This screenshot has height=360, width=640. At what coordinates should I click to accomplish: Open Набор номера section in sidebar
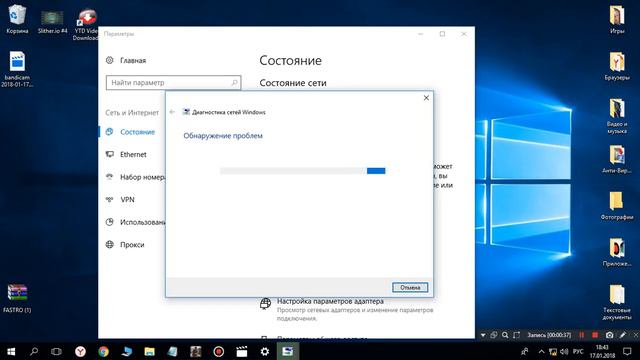click(x=135, y=177)
